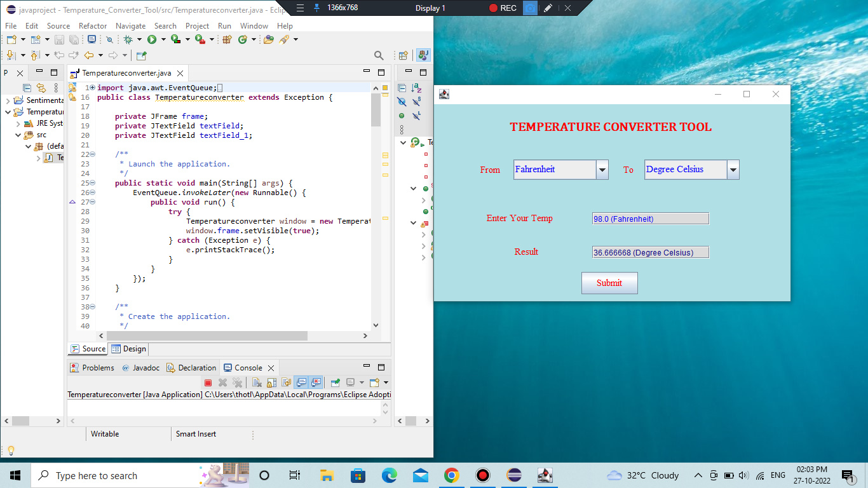Open the From Fahrenheit combo box arrow
Screen dimensions: 868x488
pos(602,170)
